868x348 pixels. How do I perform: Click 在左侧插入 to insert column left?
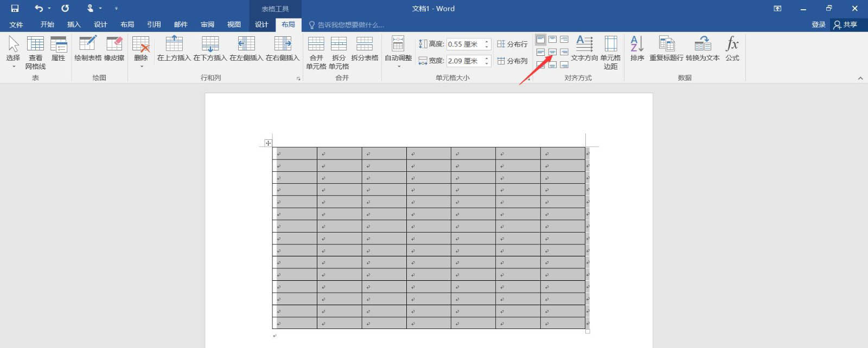[x=246, y=49]
